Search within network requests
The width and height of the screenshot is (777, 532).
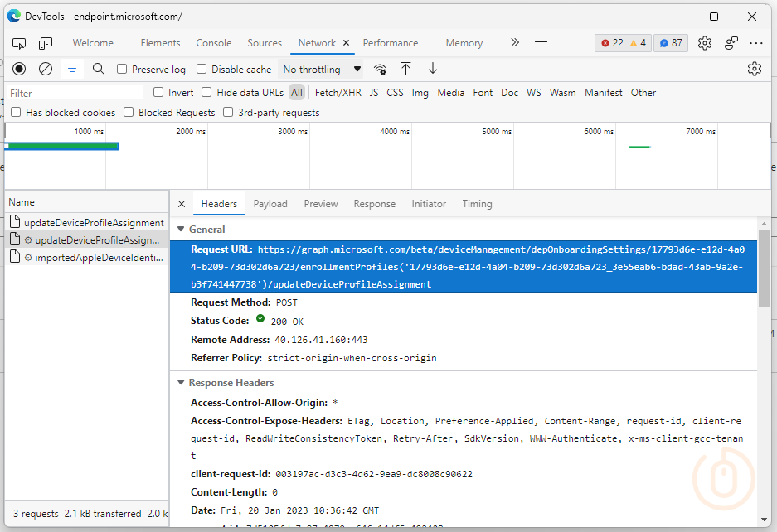99,69
